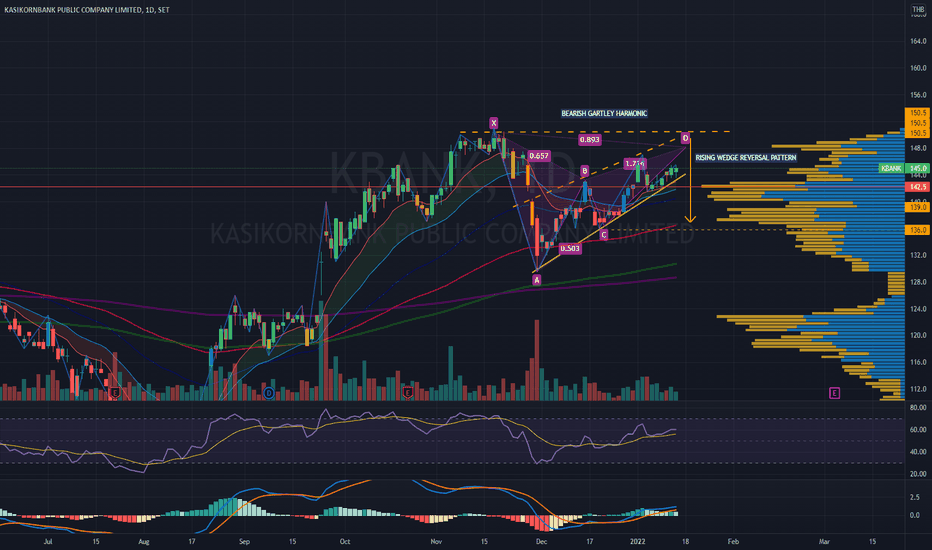Click 112.0 on the price scale

tap(918, 389)
